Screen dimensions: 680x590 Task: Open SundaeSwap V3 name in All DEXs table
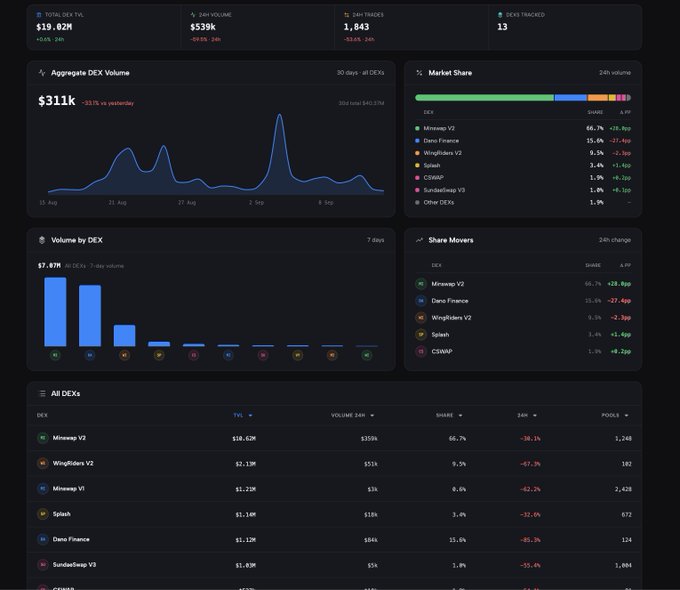click(74, 565)
